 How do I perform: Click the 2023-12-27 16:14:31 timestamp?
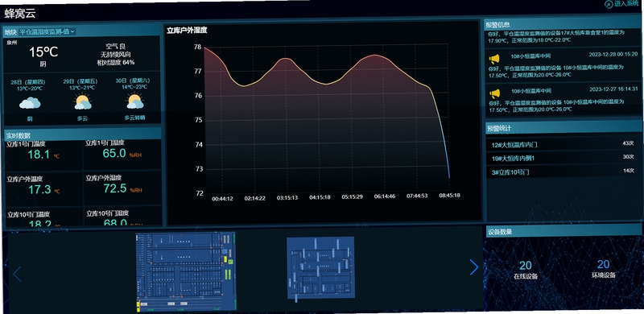(x=613, y=89)
